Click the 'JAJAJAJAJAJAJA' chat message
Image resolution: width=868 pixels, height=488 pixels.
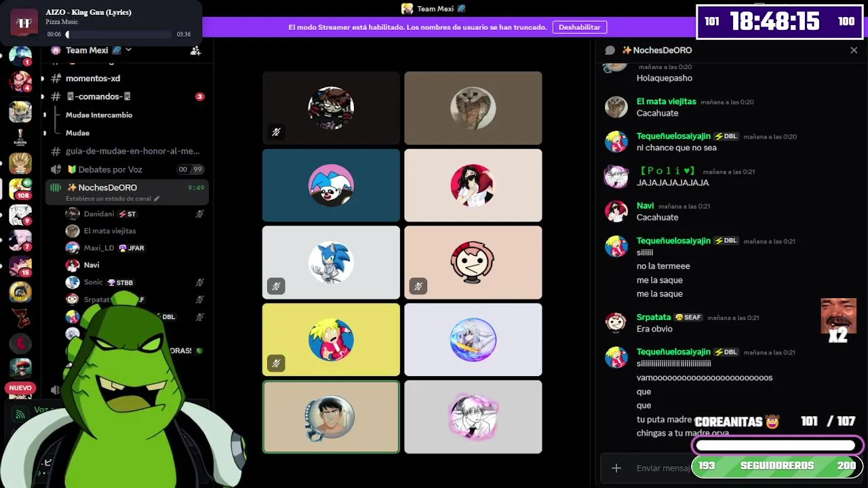pos(673,183)
